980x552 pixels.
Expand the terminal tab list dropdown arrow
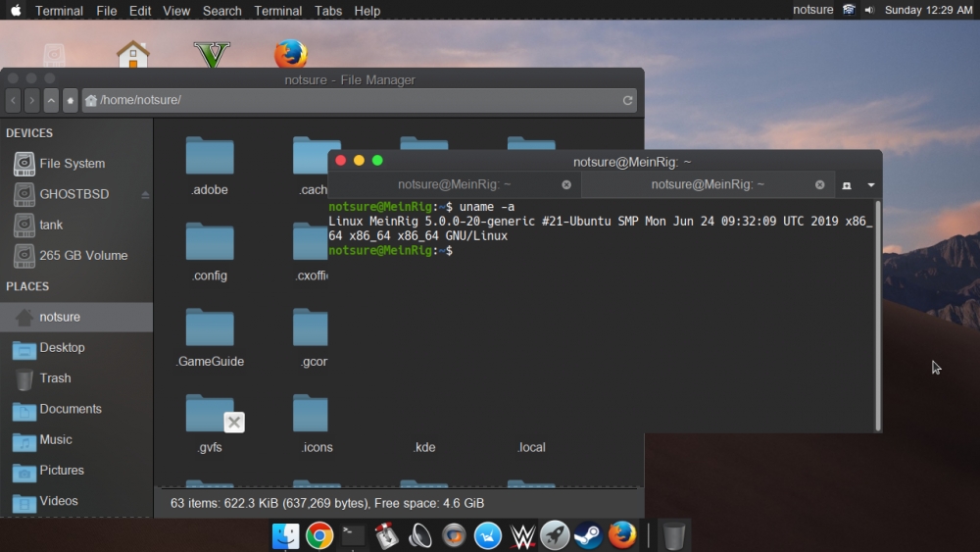870,185
